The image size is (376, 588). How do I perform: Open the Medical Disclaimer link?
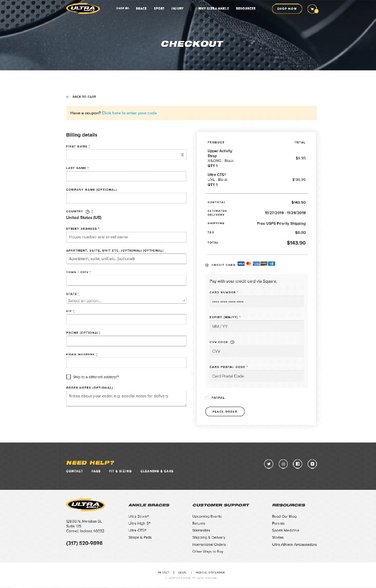click(x=210, y=573)
